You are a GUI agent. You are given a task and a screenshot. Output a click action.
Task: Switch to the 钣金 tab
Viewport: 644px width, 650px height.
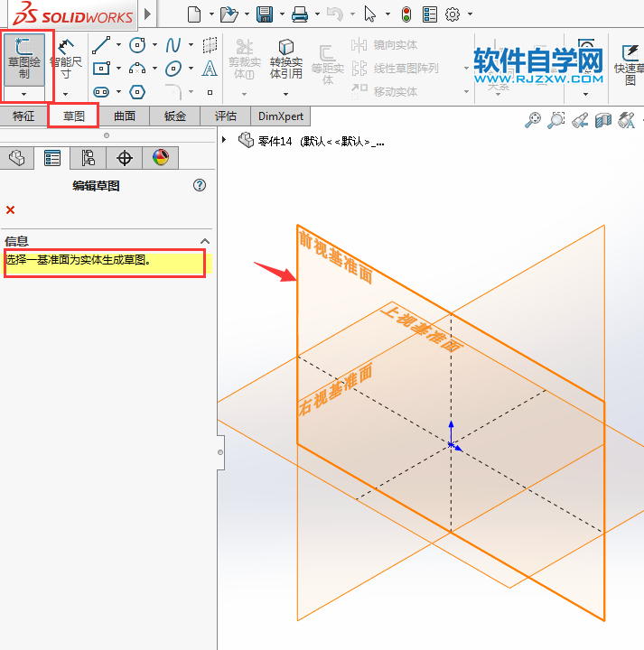(x=175, y=116)
